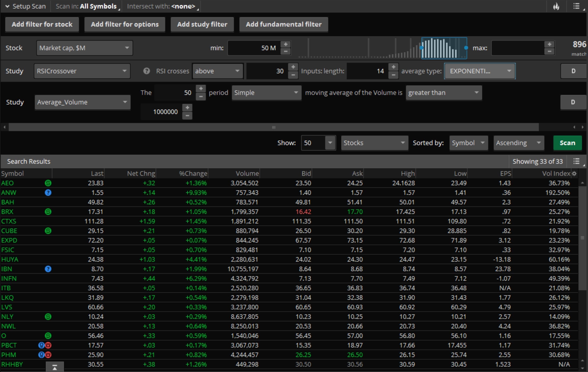Sort results by the Symbol column header

point(26,174)
